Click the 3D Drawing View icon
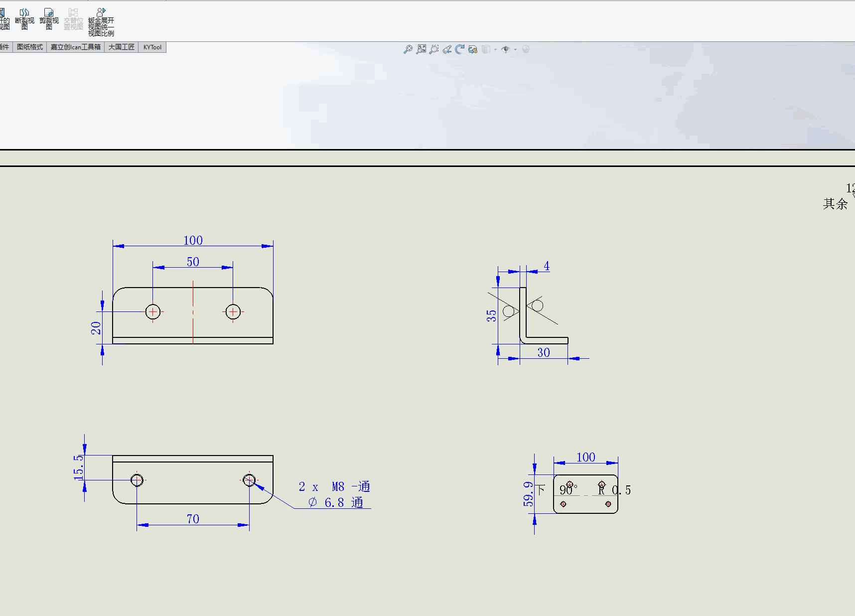855x616 pixels. coord(473,49)
